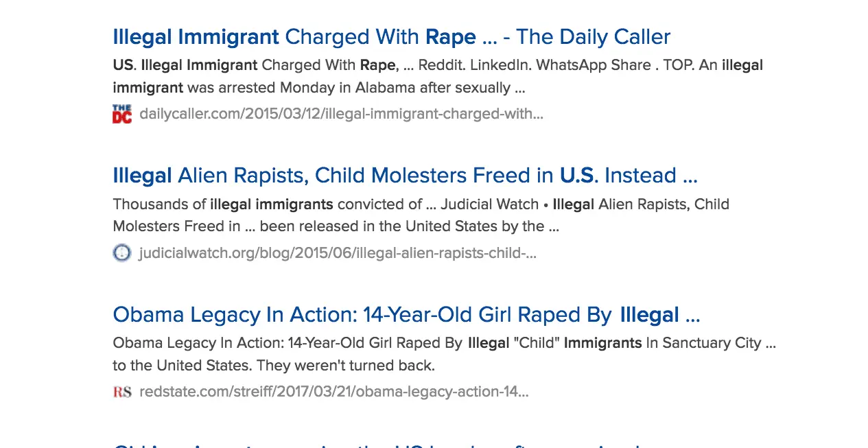
Task: Click the redstate.com/streiff URL
Action: 333,392
